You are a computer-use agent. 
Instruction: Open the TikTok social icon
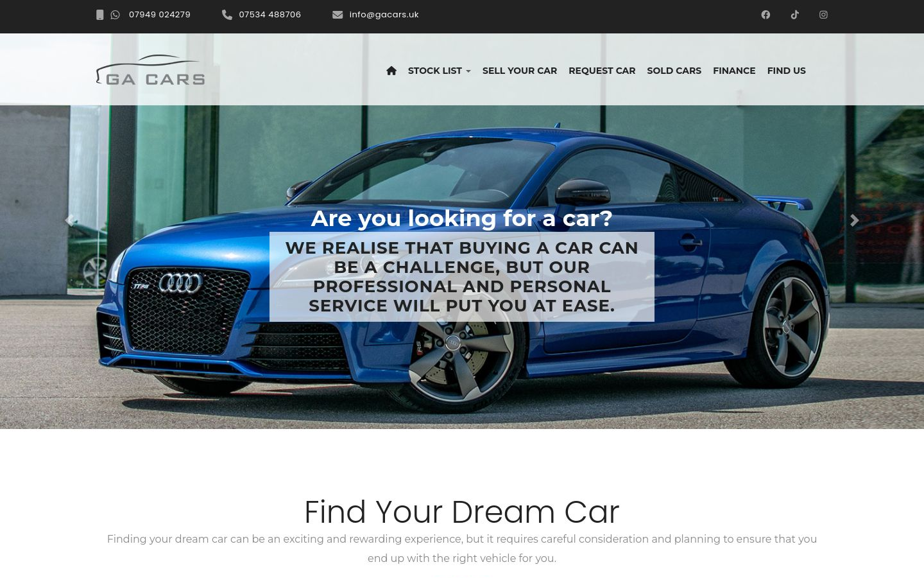(794, 15)
